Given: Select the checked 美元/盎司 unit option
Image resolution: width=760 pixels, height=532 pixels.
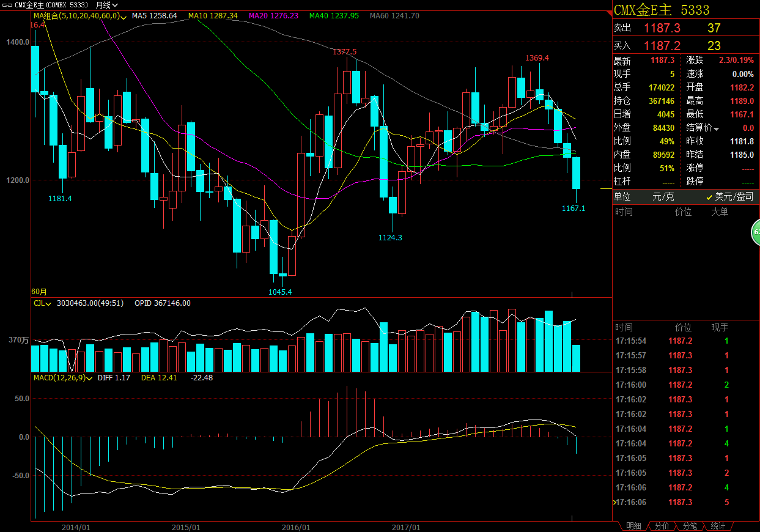Looking at the screenshot, I should (729, 197).
